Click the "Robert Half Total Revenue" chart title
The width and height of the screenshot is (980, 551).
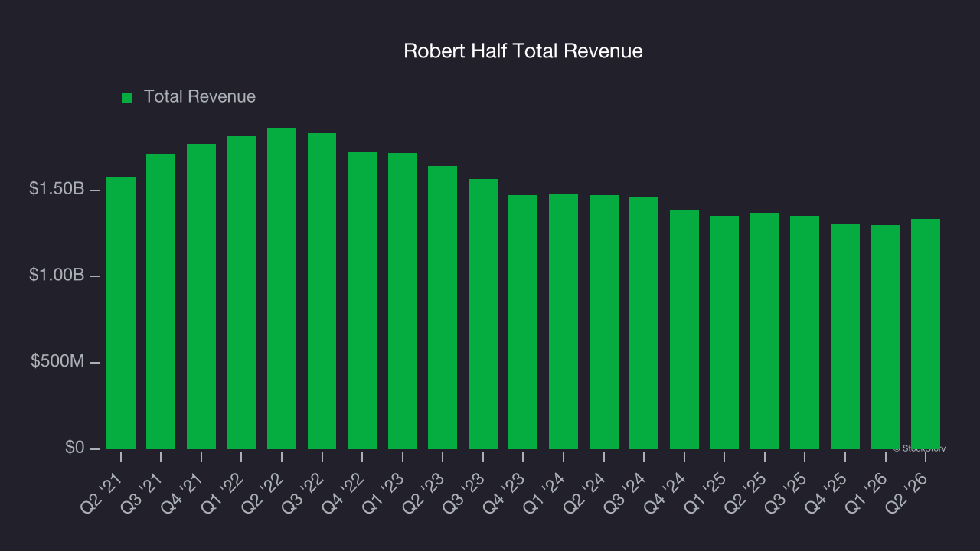pos(523,51)
